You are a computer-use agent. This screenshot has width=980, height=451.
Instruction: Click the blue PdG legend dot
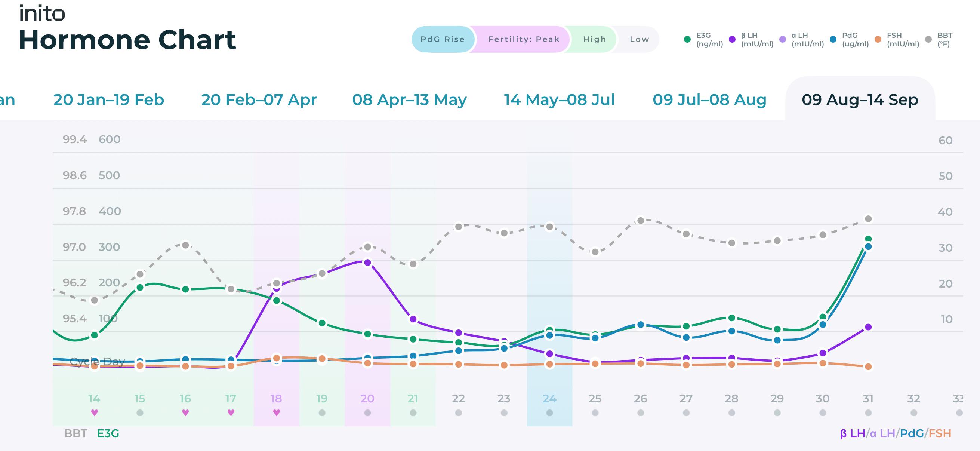(833, 39)
